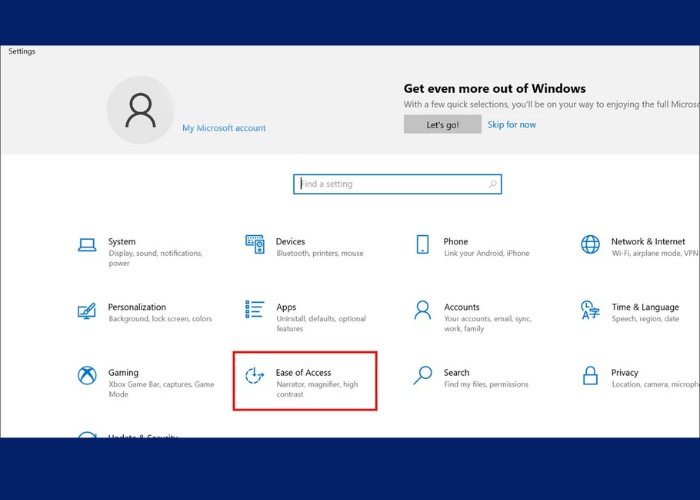Focus the Find a setting search box
The width and height of the screenshot is (700, 500).
(390, 184)
